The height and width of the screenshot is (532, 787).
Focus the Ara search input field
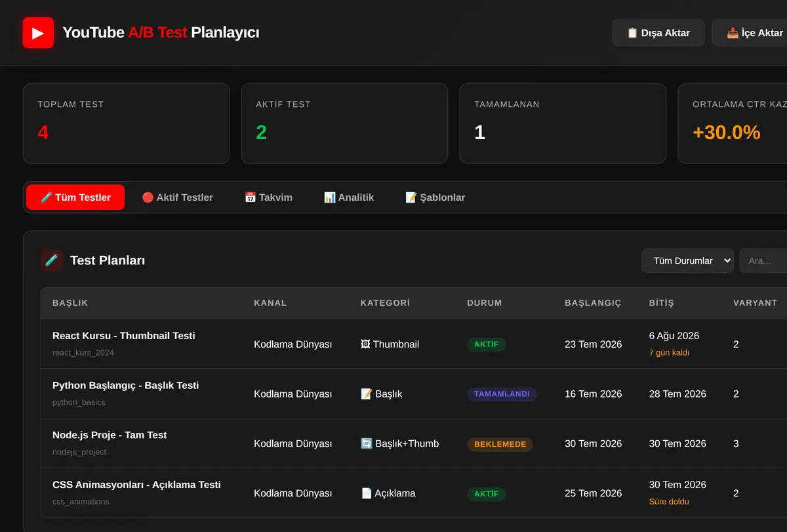point(763,260)
